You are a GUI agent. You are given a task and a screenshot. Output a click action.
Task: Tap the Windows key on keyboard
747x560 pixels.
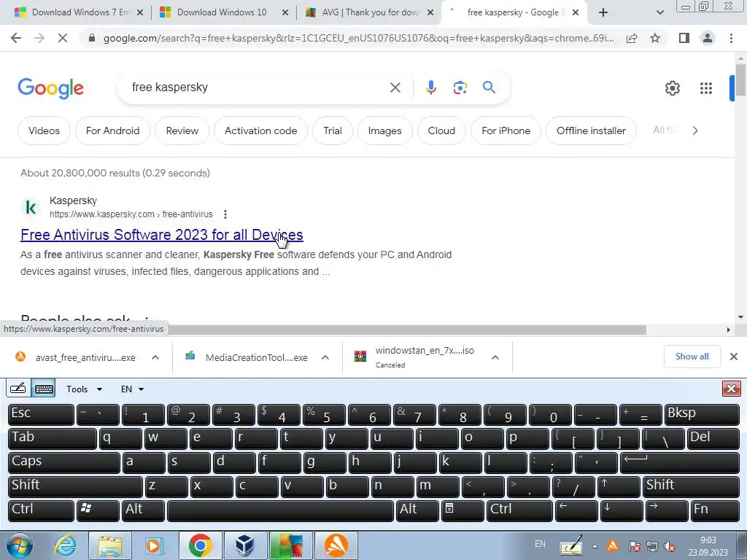[x=98, y=510]
